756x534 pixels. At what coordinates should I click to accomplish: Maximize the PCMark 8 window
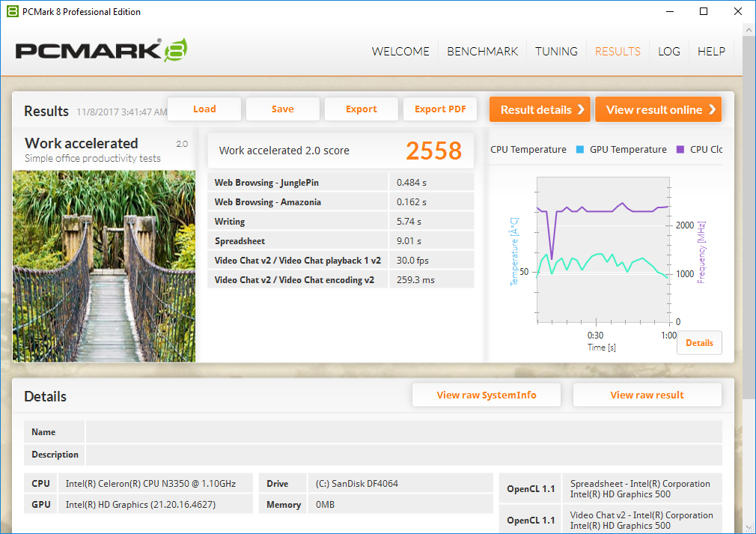[x=704, y=11]
